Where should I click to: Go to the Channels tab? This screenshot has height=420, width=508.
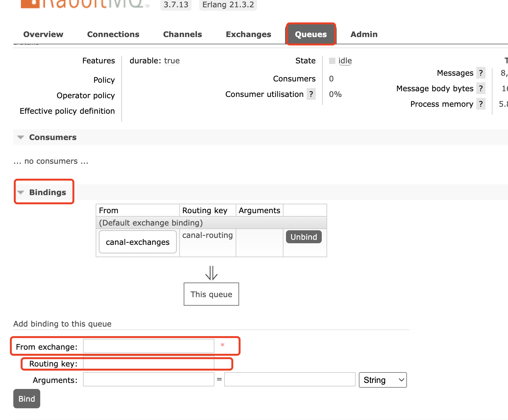(x=182, y=34)
